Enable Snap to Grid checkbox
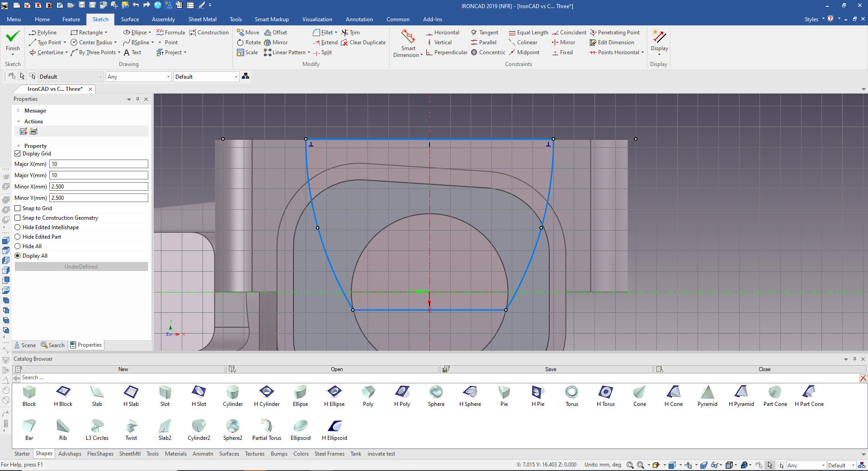Viewport: 868px width, 471px height. click(18, 208)
